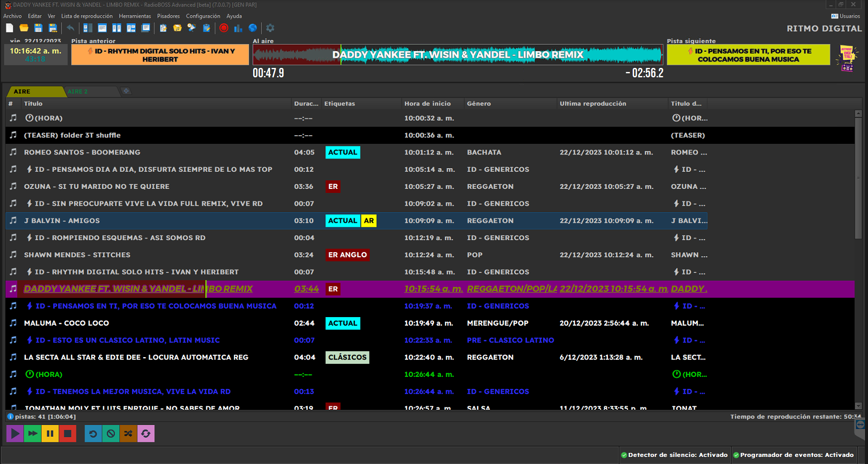
Task: Click the bar chart statistics icon
Action: coord(238,28)
